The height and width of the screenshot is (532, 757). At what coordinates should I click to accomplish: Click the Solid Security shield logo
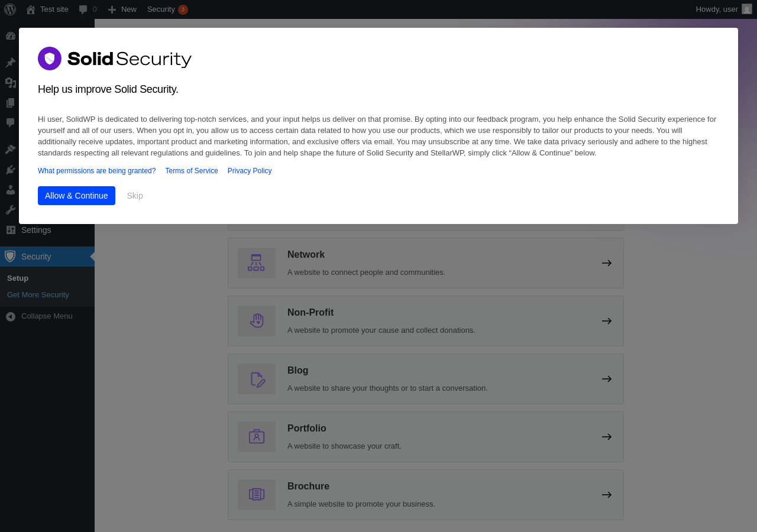tap(50, 59)
